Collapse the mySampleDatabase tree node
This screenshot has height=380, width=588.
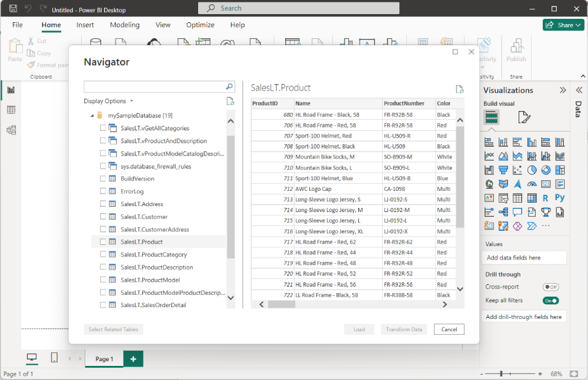(92, 116)
